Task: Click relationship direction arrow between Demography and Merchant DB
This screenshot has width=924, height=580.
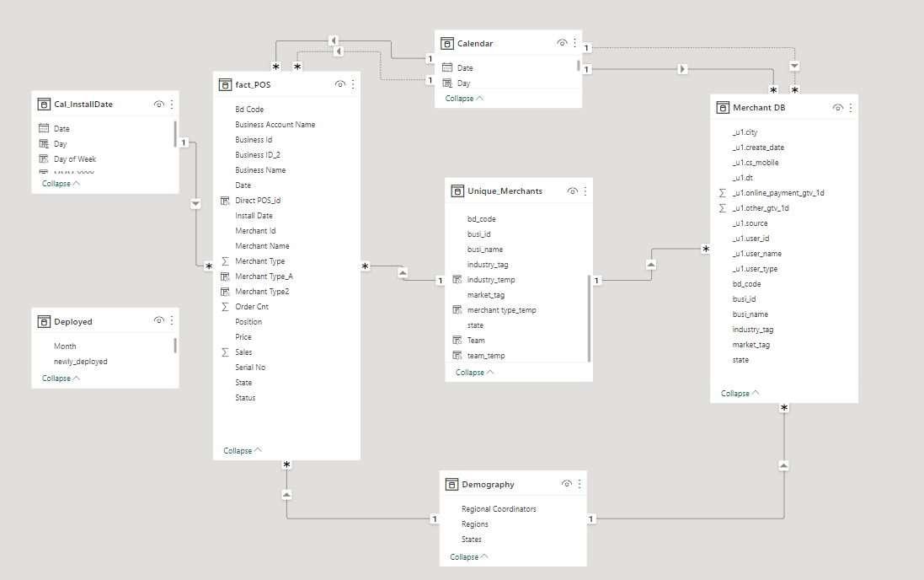Action: point(783,465)
